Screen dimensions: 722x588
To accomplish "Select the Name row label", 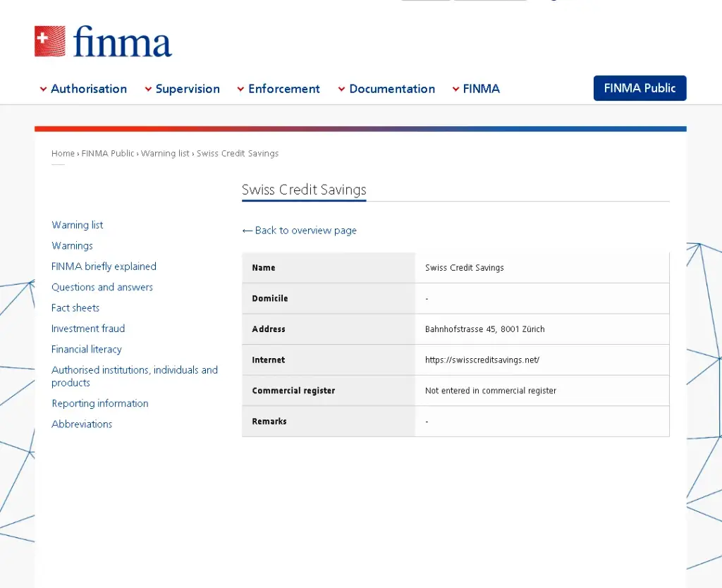I will pos(264,267).
